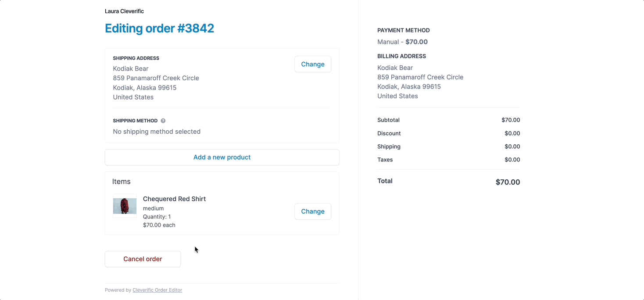The width and height of the screenshot is (644, 300).
Task: Click the Editing order #3842 heading
Action: [x=159, y=28]
